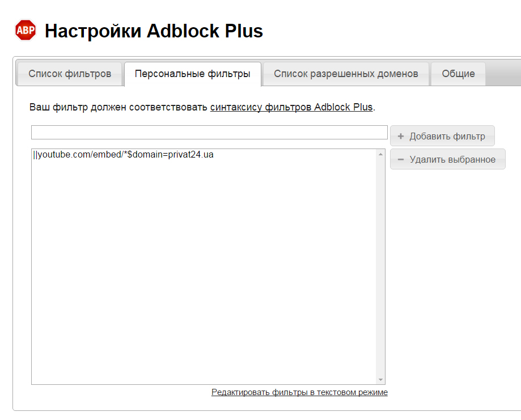Select the youtube.com/embed filter entry
The height and width of the screenshot is (420, 521).
pos(123,155)
